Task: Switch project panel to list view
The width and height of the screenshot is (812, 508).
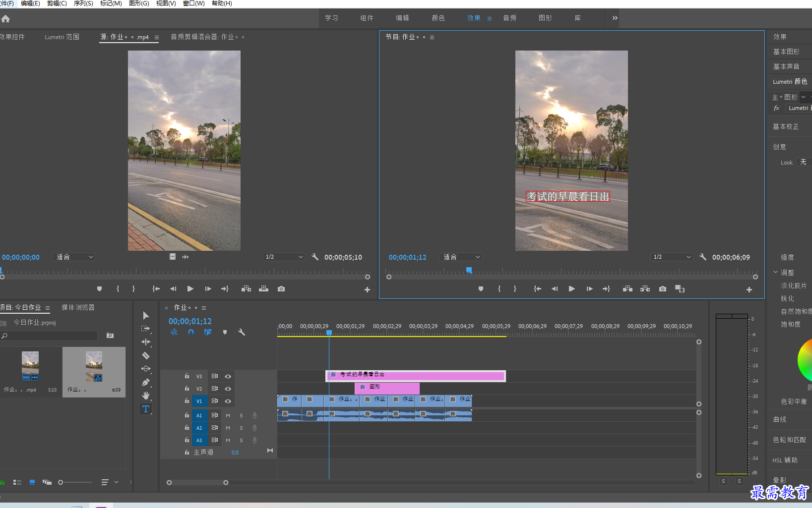Action: 17,482
